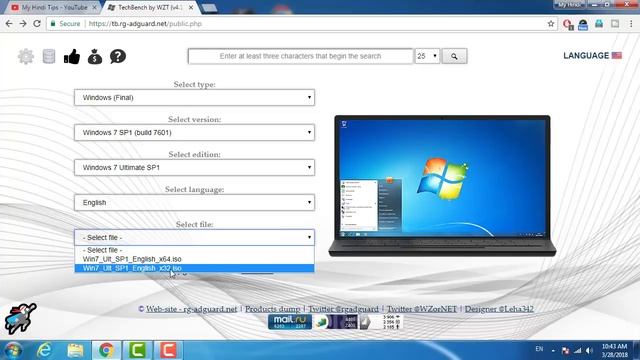Click the blue extension icon labeled New
640x360 pixels.
point(583,24)
